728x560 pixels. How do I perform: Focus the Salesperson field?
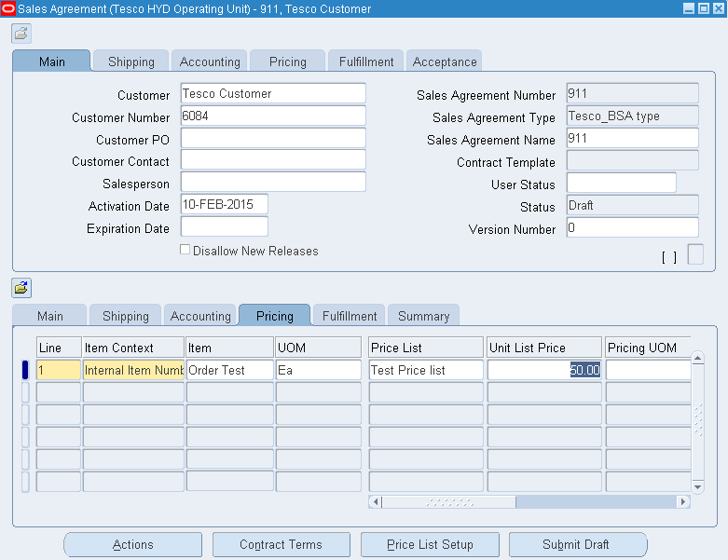(273, 182)
